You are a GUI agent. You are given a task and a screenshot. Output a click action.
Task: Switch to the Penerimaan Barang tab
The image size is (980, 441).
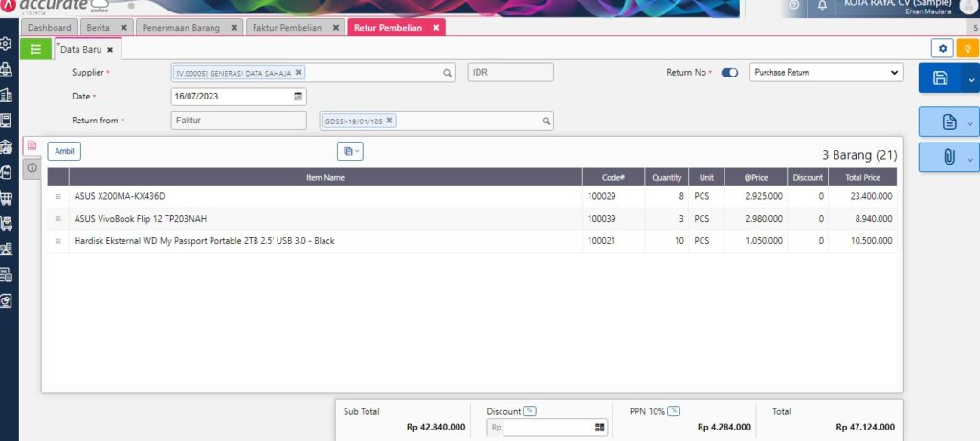[181, 28]
